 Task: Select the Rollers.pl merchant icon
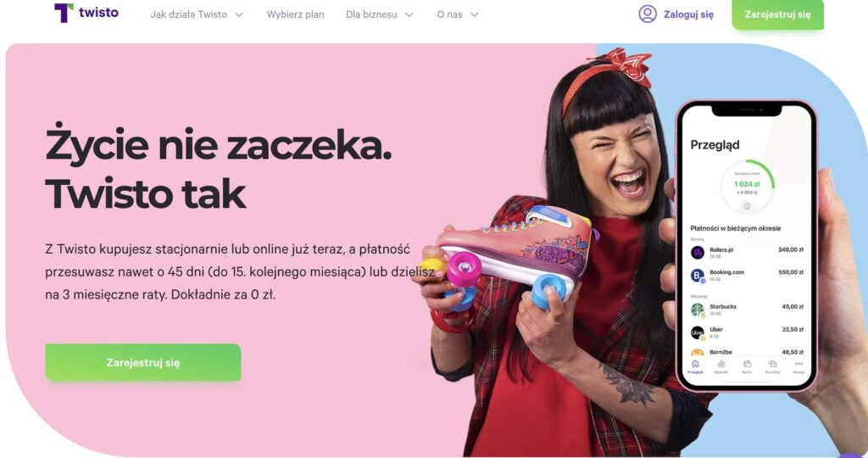[x=698, y=253]
